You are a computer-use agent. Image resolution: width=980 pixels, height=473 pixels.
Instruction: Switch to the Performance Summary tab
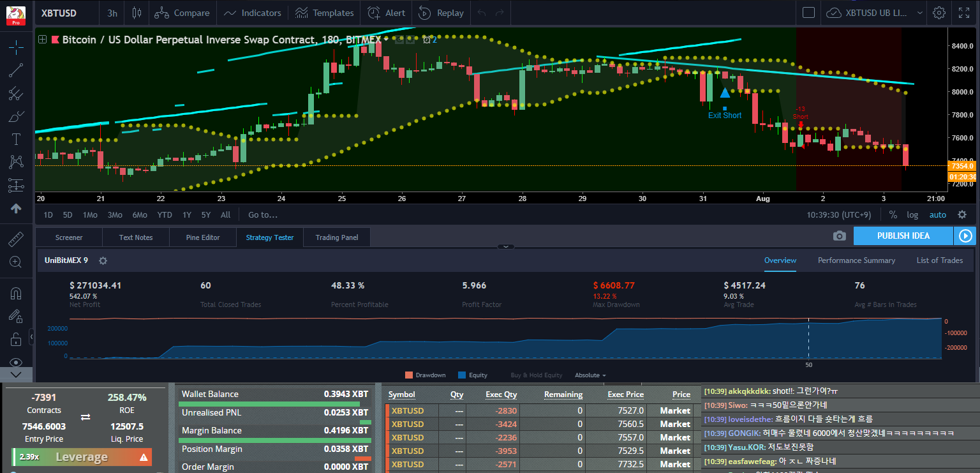(856, 260)
